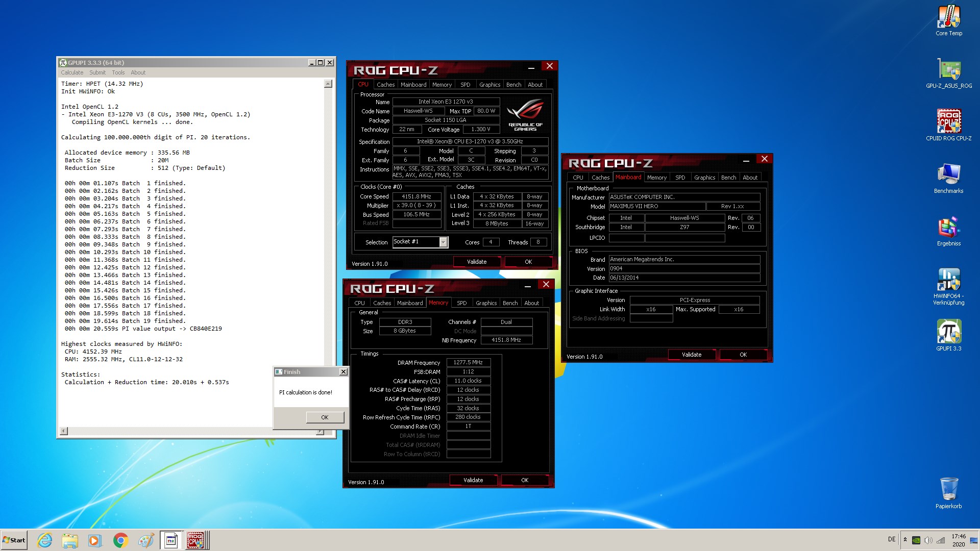Switch to Graphics tab in Mainboard window

(704, 178)
